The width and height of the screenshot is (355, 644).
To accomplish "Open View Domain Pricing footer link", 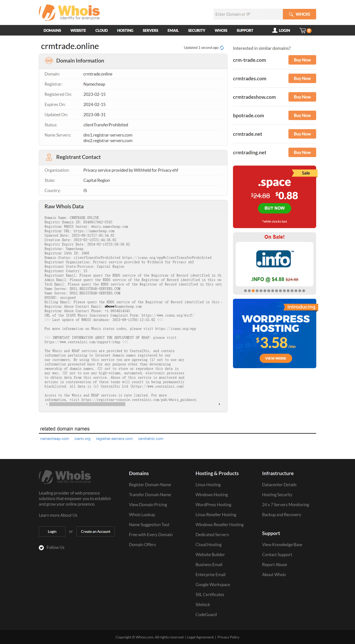I will [148, 505].
